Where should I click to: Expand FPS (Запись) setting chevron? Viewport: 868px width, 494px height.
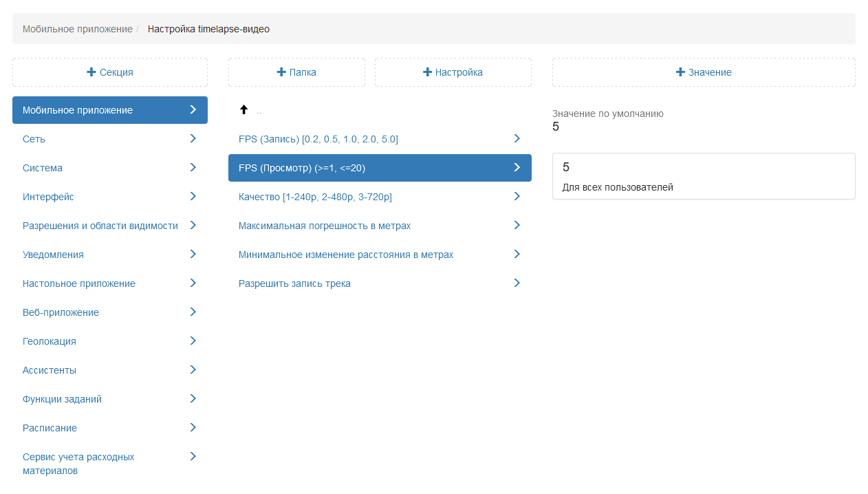517,138
